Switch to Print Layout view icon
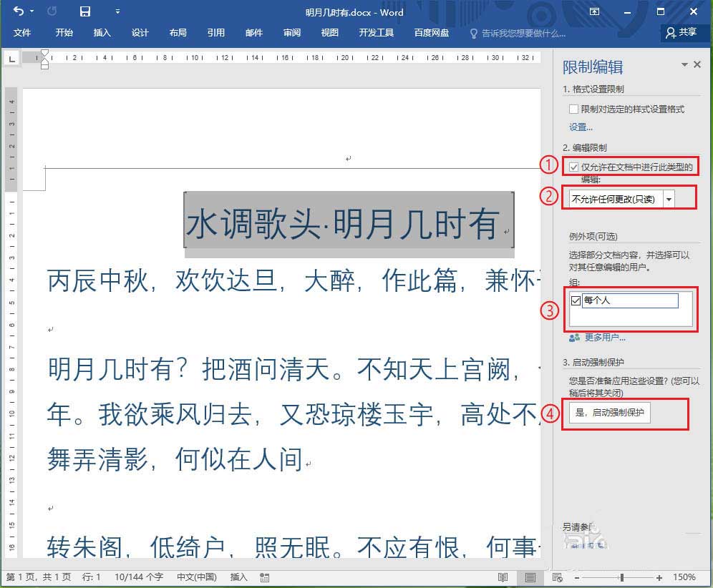The image size is (713, 588). 530,577
